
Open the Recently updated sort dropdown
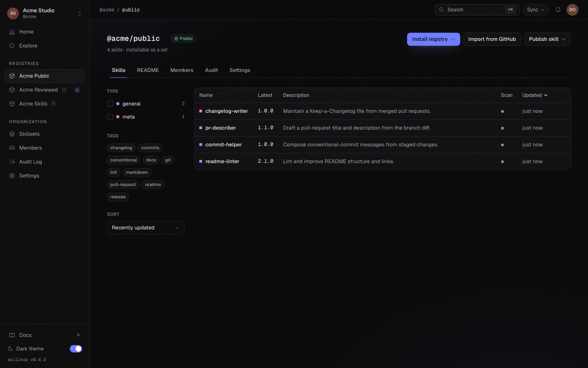coord(146,228)
